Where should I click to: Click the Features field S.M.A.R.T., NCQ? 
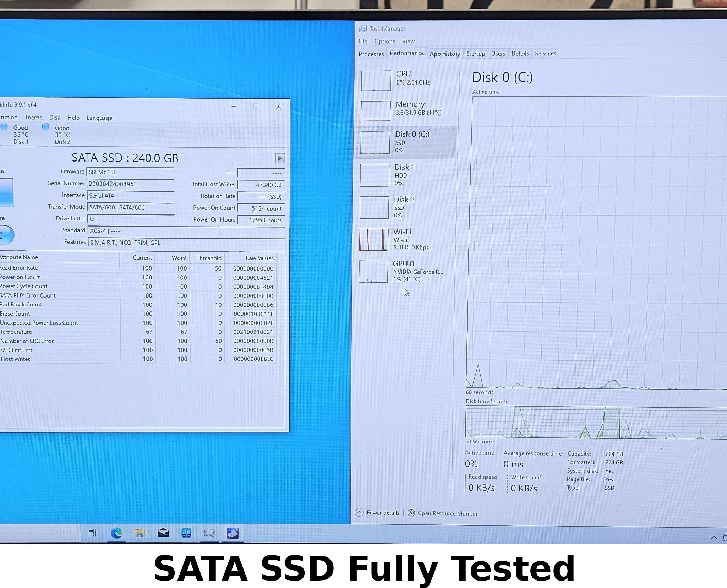click(186, 243)
